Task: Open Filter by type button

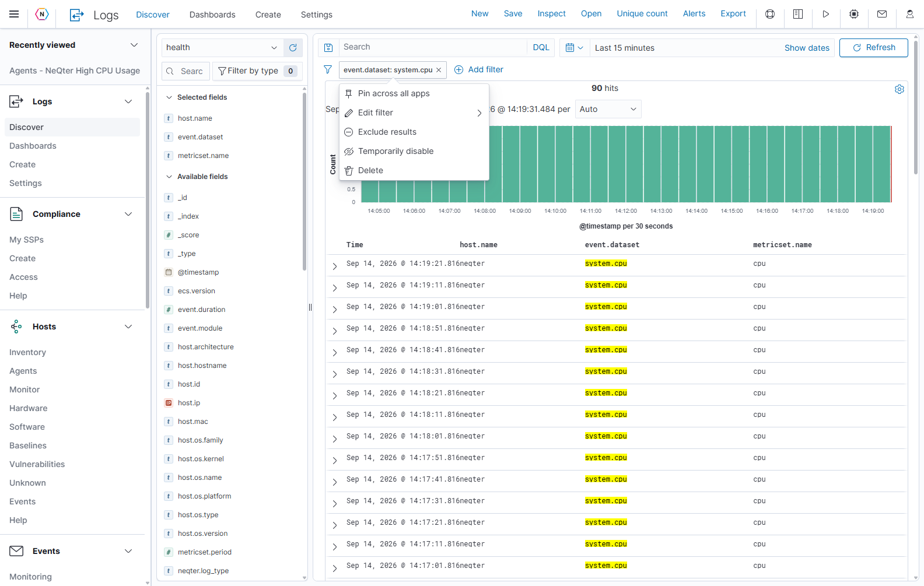Action: [257, 71]
